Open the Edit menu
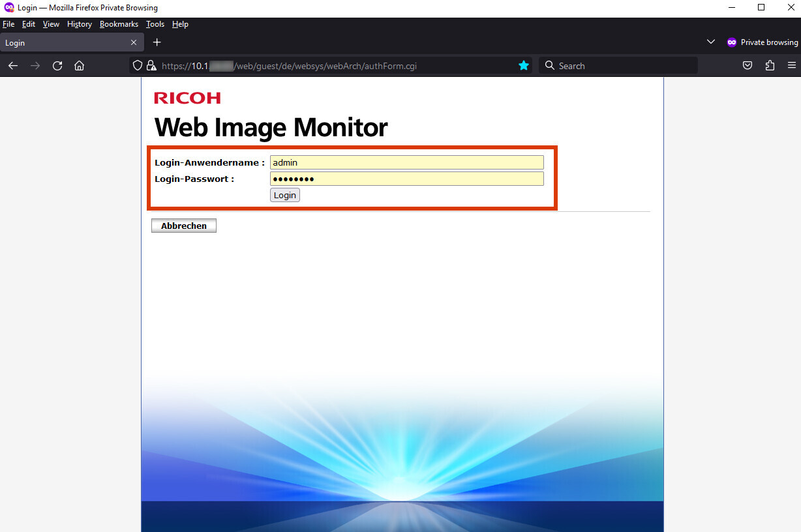801x532 pixels. [x=29, y=24]
